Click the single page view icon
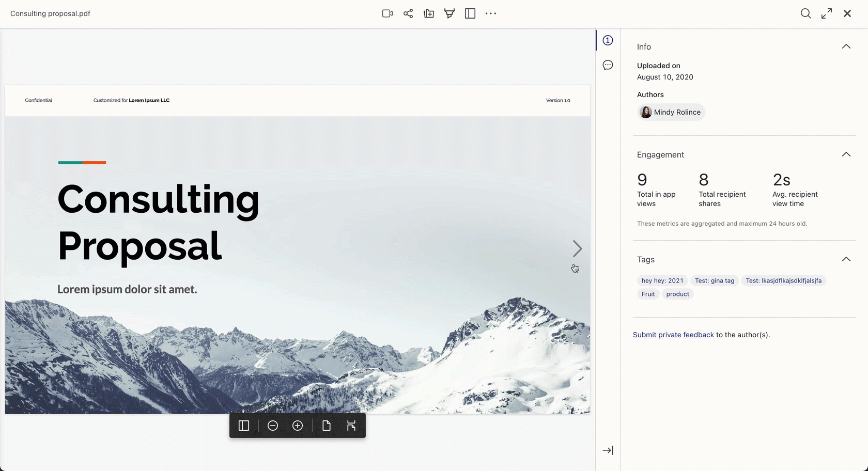Viewport: 868px width, 471px height. [327, 426]
